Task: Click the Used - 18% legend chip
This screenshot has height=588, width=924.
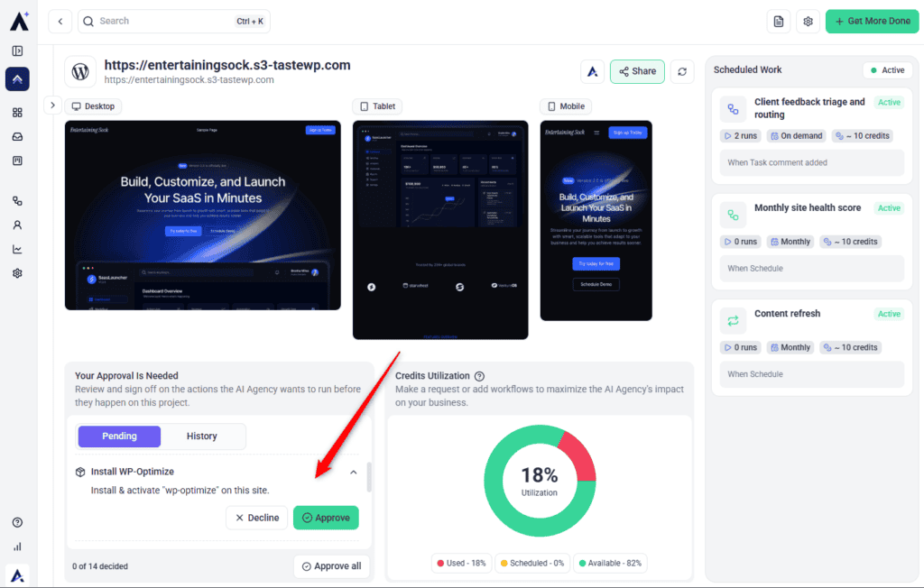Action: 461,564
